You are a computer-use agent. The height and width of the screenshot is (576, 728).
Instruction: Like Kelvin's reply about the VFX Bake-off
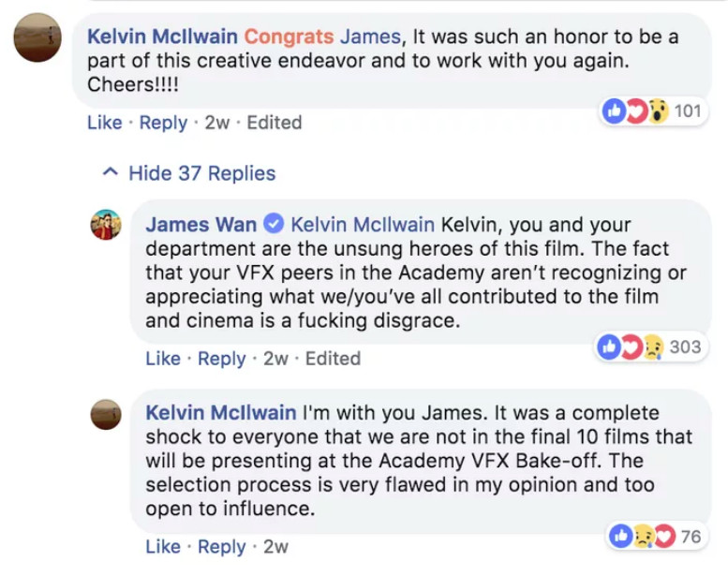tap(163, 546)
